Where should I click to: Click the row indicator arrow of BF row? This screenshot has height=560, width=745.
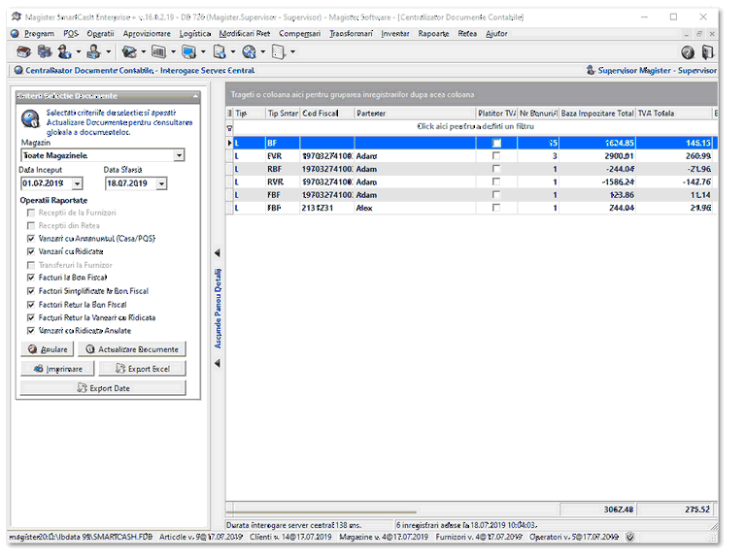[230, 143]
